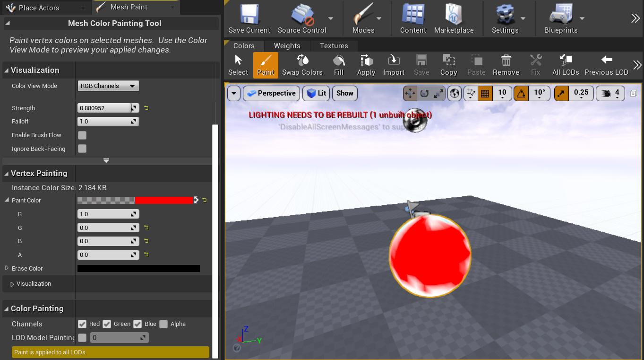Open the Import vertex colors tool

[394, 65]
